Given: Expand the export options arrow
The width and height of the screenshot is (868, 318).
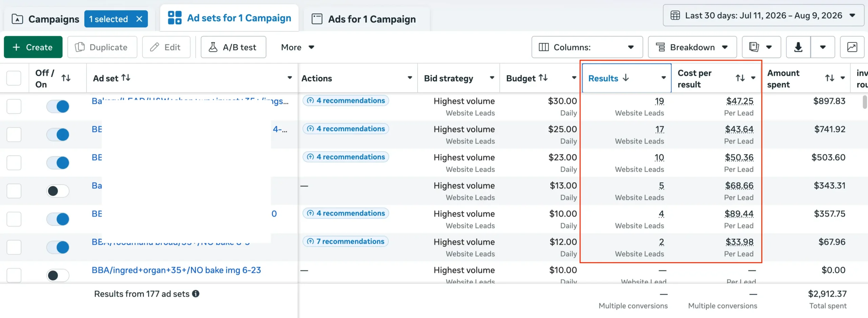Looking at the screenshot, I should pyautogui.click(x=823, y=47).
